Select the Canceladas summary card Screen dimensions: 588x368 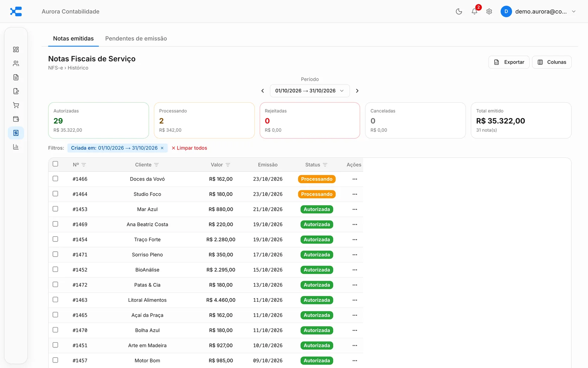[x=415, y=120]
